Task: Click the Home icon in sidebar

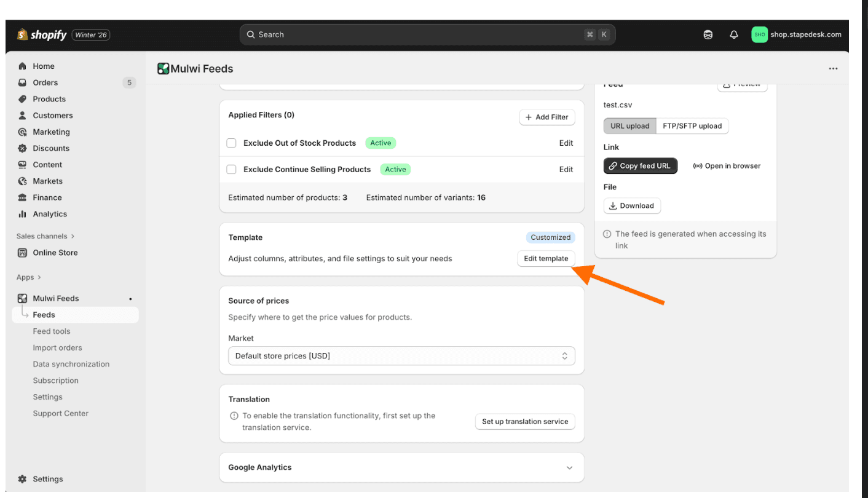Action: [x=23, y=66]
